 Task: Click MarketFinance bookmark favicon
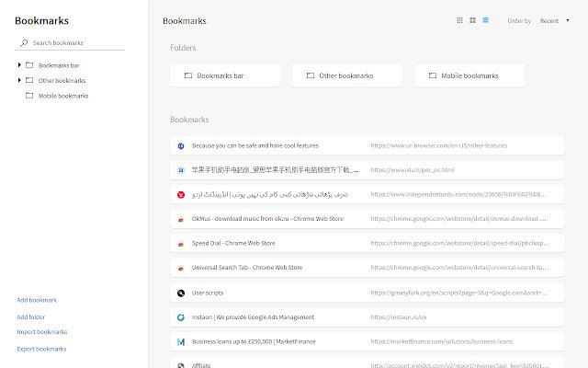[181, 341]
